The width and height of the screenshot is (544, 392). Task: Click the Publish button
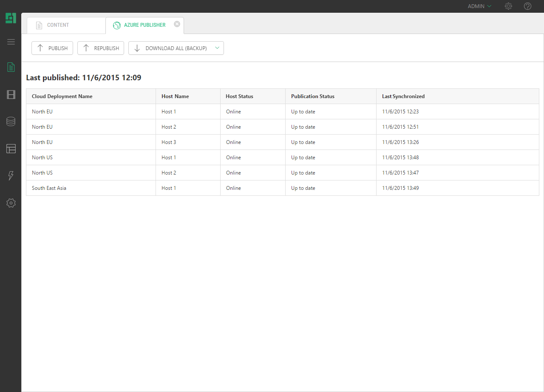pos(52,48)
